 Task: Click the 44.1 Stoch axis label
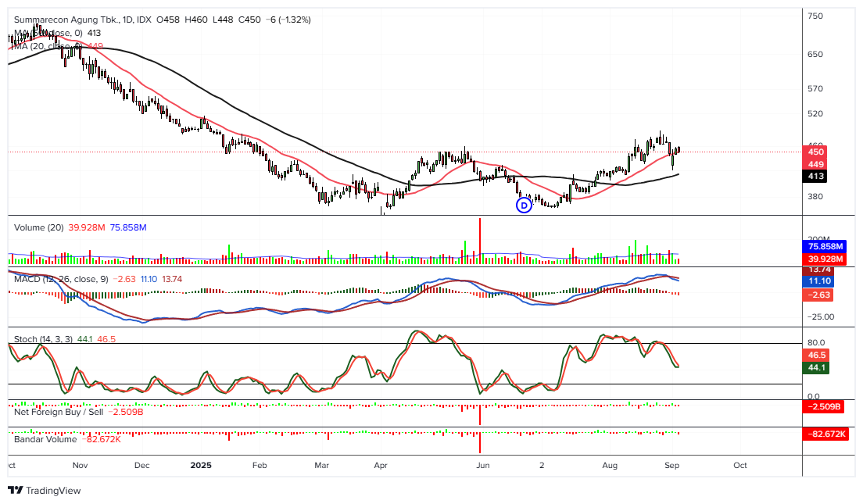816,367
